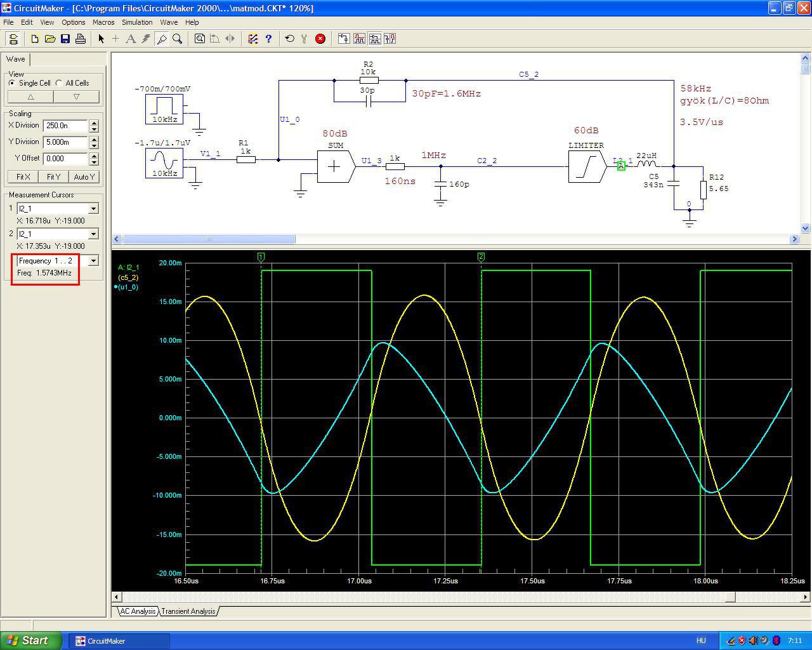Viewport: 812px width, 650px height.
Task: Select the zoom magnifier tool
Action: point(178,39)
